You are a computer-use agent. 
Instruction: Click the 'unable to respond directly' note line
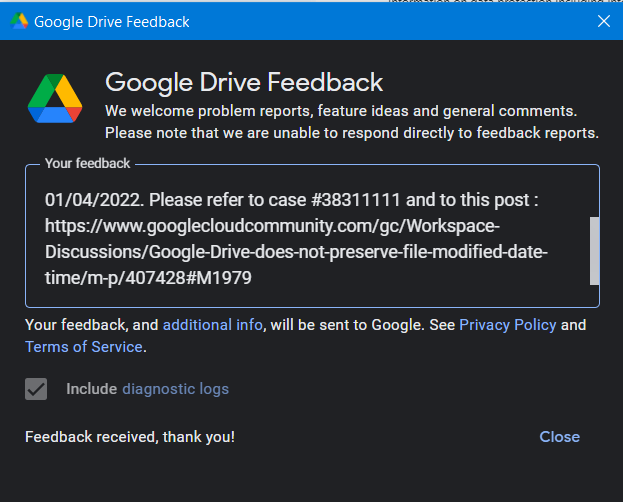click(352, 133)
